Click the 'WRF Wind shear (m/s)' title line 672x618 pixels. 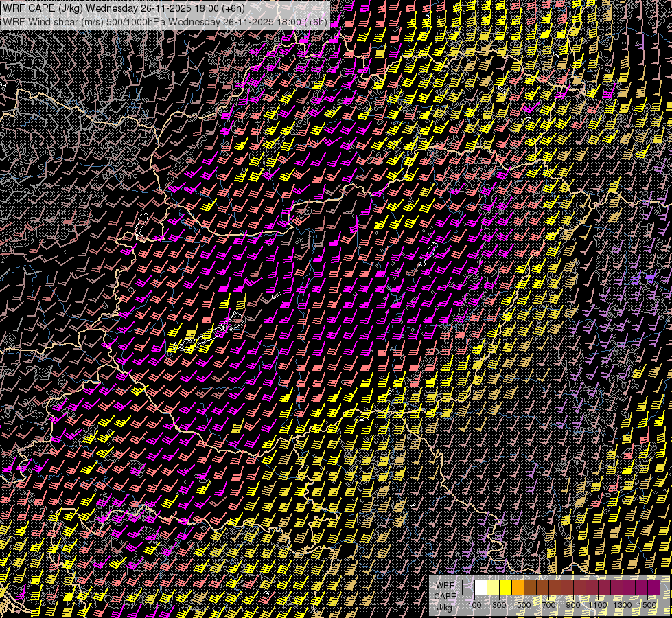[x=165, y=21]
